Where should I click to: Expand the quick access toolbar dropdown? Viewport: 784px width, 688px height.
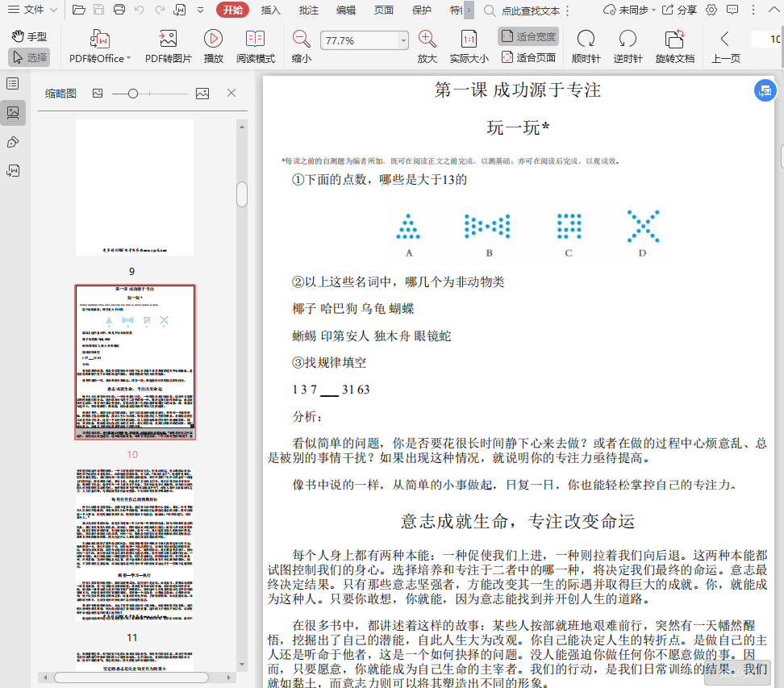(201, 10)
